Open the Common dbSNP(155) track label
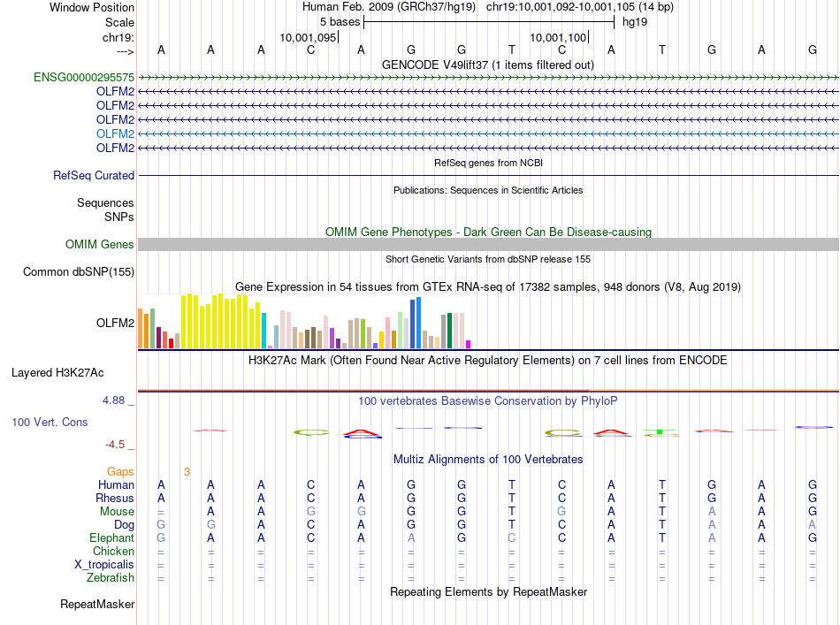The height and width of the screenshot is (625, 840). (x=78, y=272)
